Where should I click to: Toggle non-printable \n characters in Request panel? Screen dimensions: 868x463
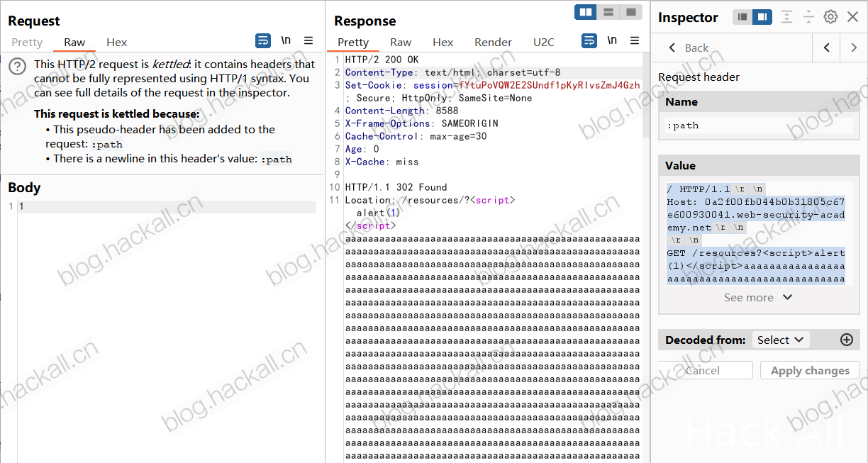coord(286,41)
